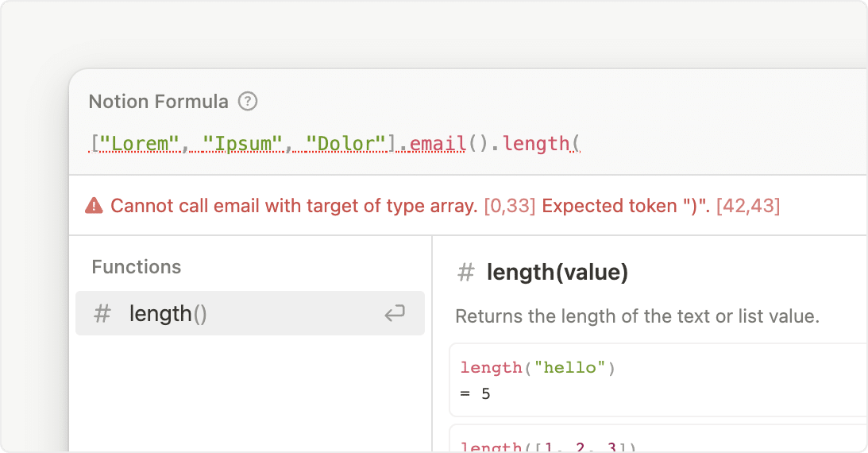868x453 pixels.
Task: Click the "Cannot call email" error message
Action: pos(294,206)
